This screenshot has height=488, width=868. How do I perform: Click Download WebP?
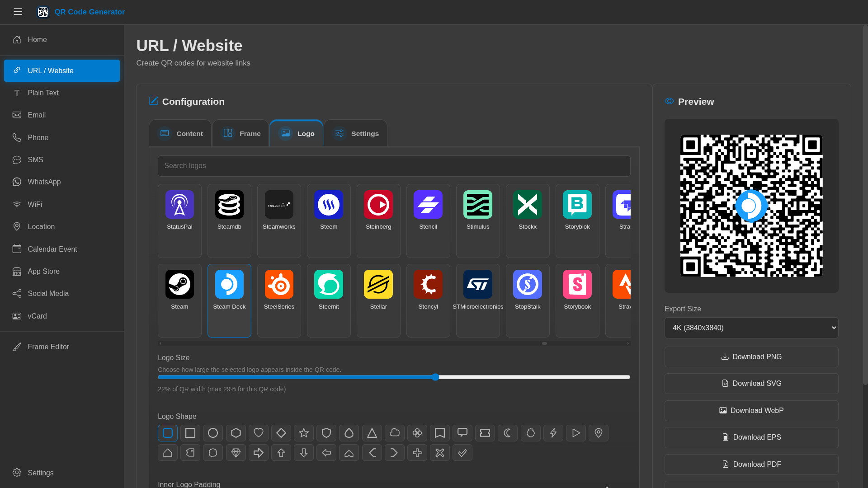[751, 411]
